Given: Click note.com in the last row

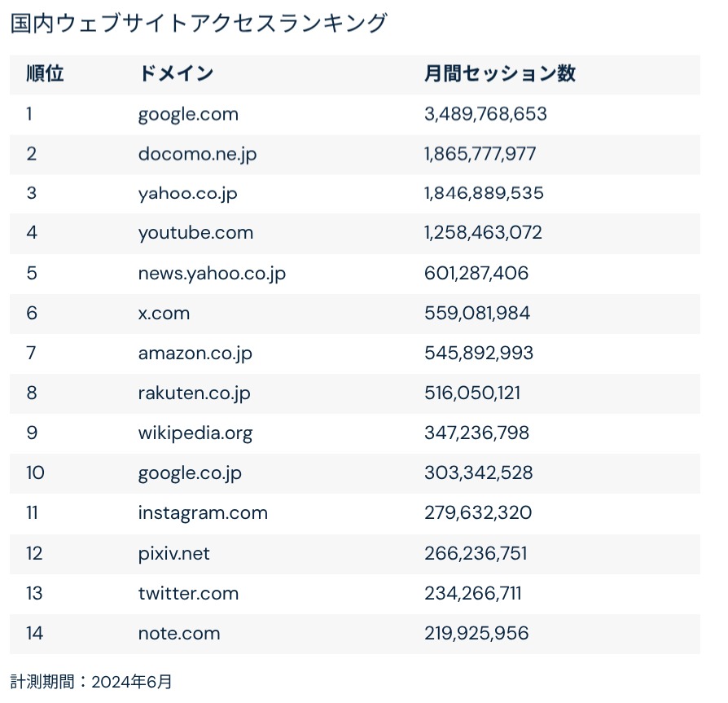Looking at the screenshot, I should pyautogui.click(x=179, y=634).
